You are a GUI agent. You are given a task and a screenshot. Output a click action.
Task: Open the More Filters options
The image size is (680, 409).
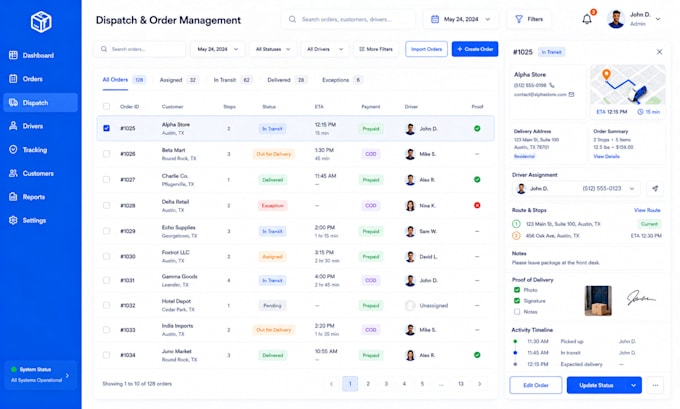pos(376,49)
